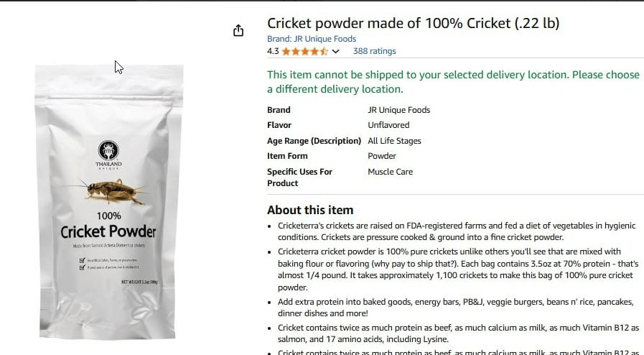Screen dimensions: 644x355
Task: Click the "Powder" item form value
Action: 382,156
